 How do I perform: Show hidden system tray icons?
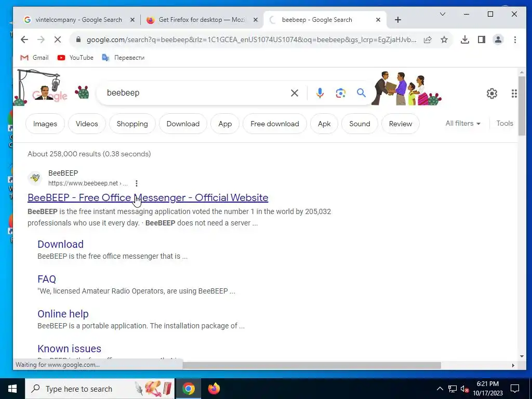[x=440, y=389]
